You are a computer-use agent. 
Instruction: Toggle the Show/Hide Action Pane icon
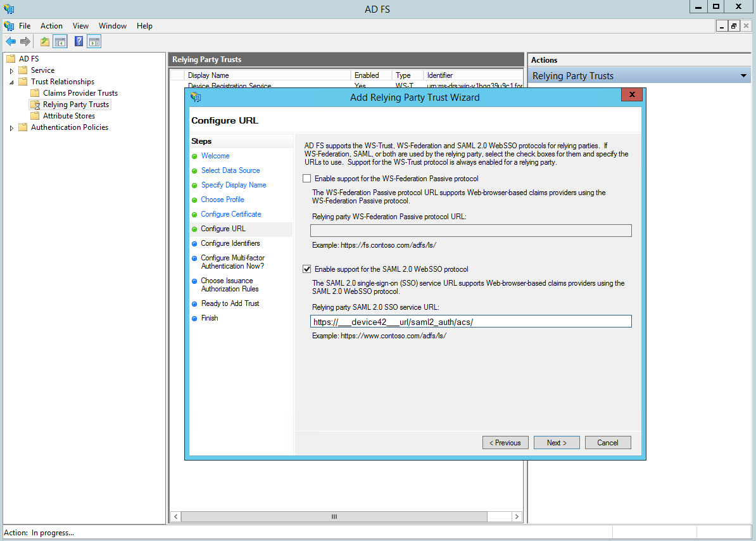coord(94,42)
